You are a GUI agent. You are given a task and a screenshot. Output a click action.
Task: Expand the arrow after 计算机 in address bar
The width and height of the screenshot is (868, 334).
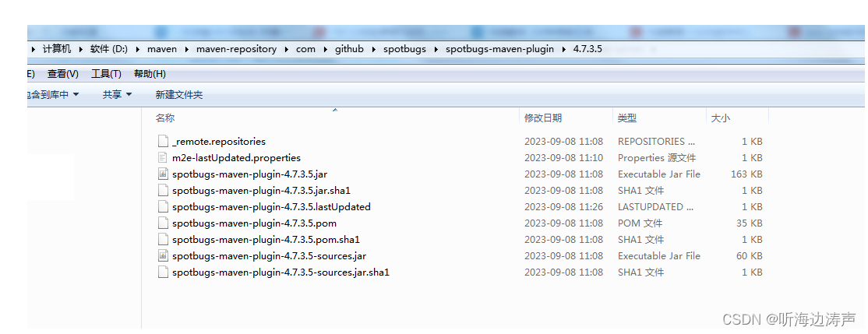pyautogui.click(x=81, y=49)
